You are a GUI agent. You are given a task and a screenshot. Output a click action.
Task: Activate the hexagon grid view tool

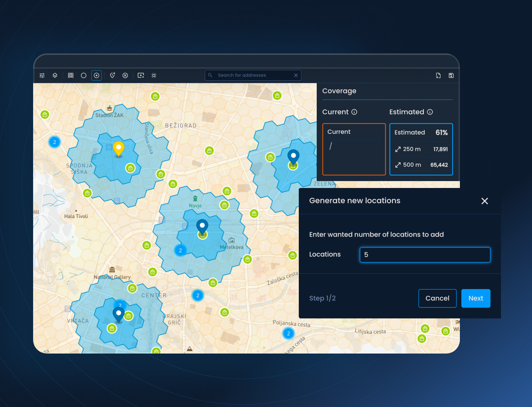click(x=70, y=75)
